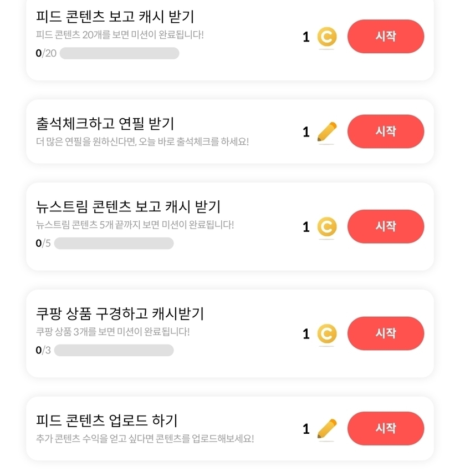
Task: Click the 출석체크 description about more pencils
Action: [142, 141]
